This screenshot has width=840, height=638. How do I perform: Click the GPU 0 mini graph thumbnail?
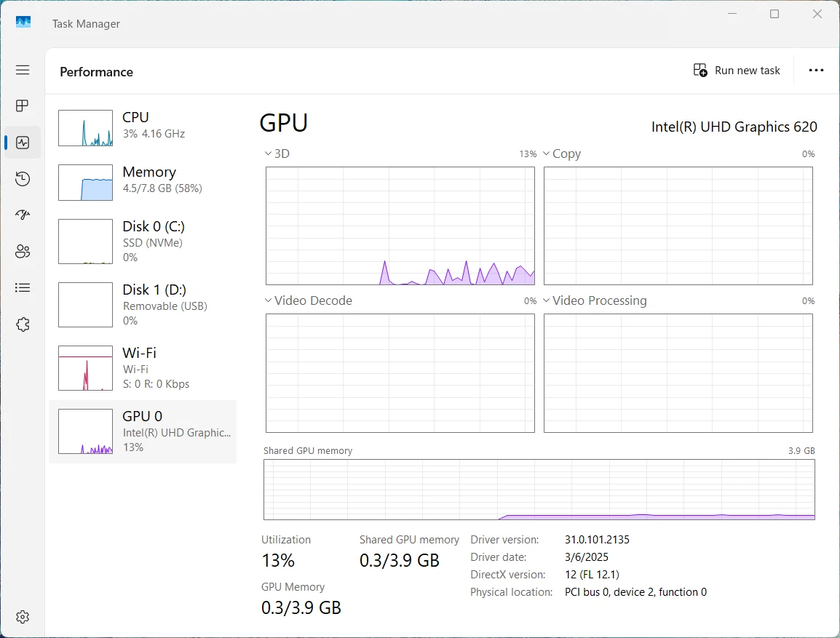[x=86, y=431]
